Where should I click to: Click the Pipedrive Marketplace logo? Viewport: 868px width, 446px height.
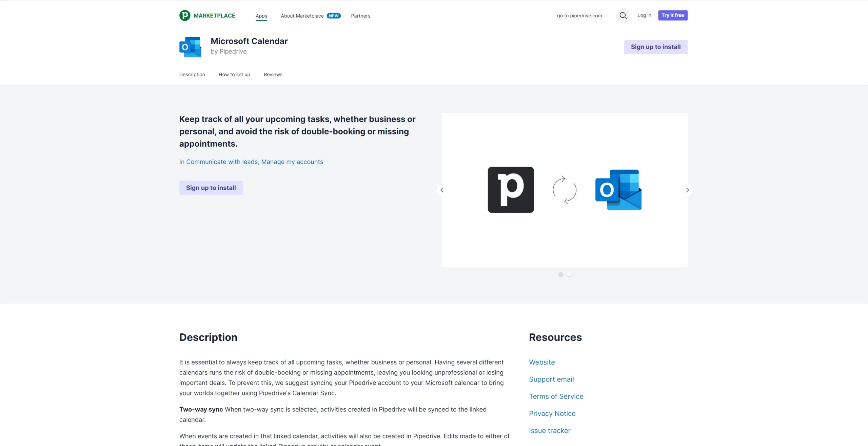pyautogui.click(x=207, y=15)
